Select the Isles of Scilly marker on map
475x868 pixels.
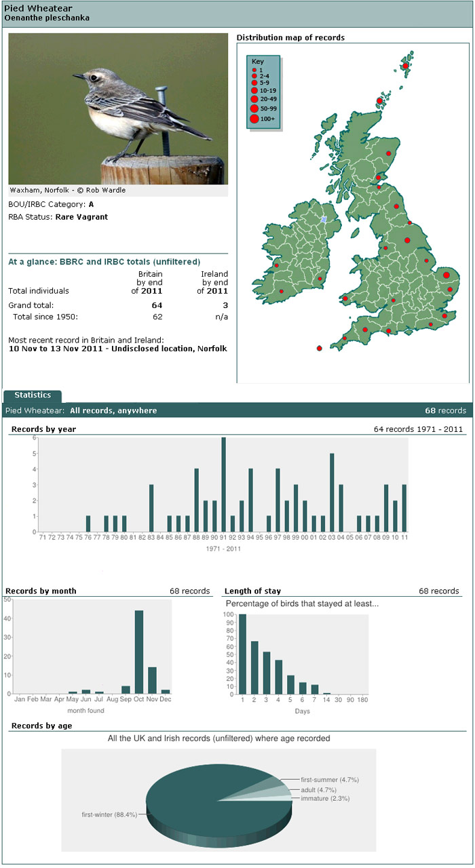point(319,349)
